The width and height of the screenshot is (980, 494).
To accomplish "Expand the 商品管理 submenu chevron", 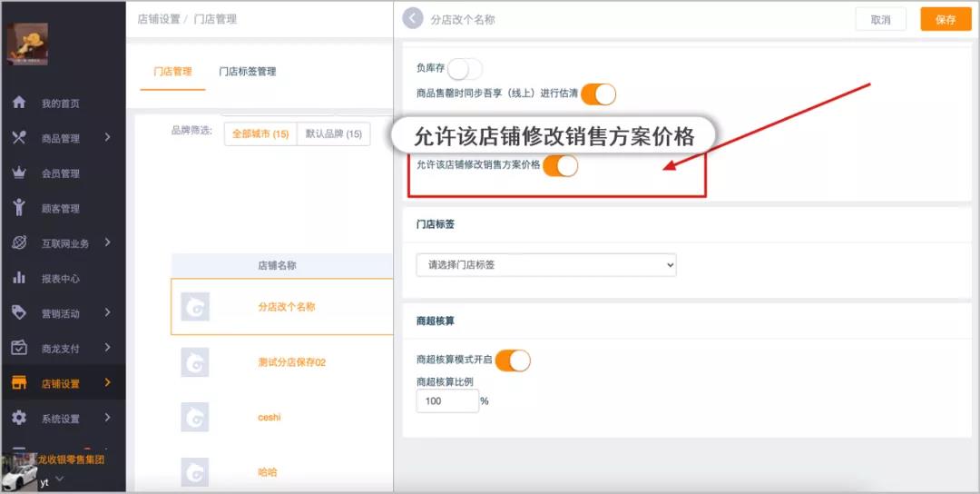I will [x=107, y=137].
